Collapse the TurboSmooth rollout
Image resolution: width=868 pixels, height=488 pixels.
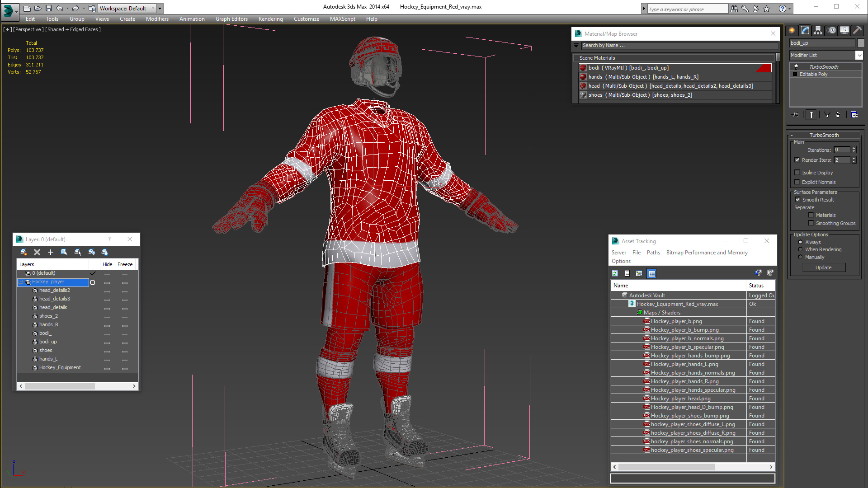pos(792,135)
